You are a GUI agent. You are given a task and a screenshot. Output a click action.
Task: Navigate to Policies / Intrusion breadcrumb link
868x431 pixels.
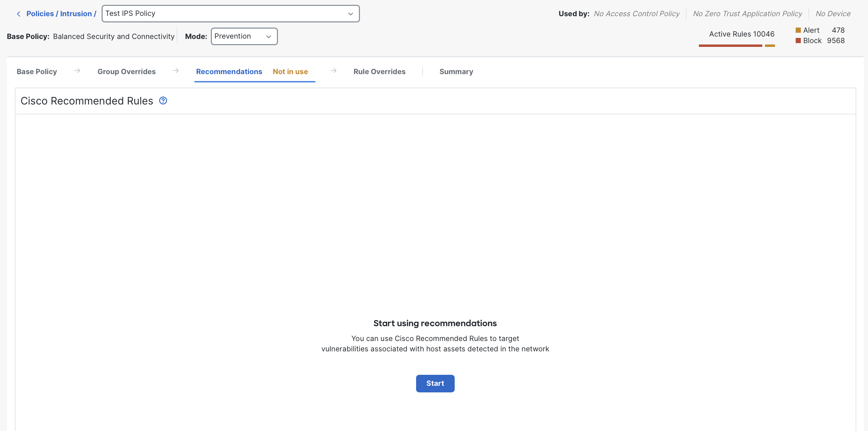[x=61, y=14]
